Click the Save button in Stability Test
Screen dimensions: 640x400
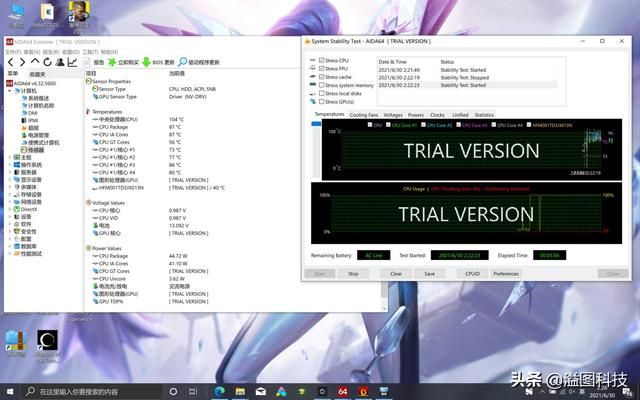point(429,274)
